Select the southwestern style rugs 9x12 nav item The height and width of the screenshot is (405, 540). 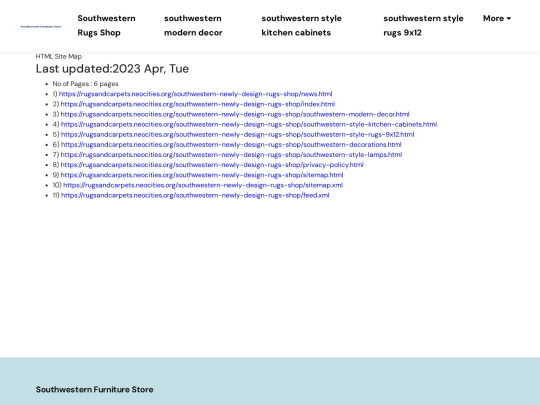pyautogui.click(x=423, y=25)
